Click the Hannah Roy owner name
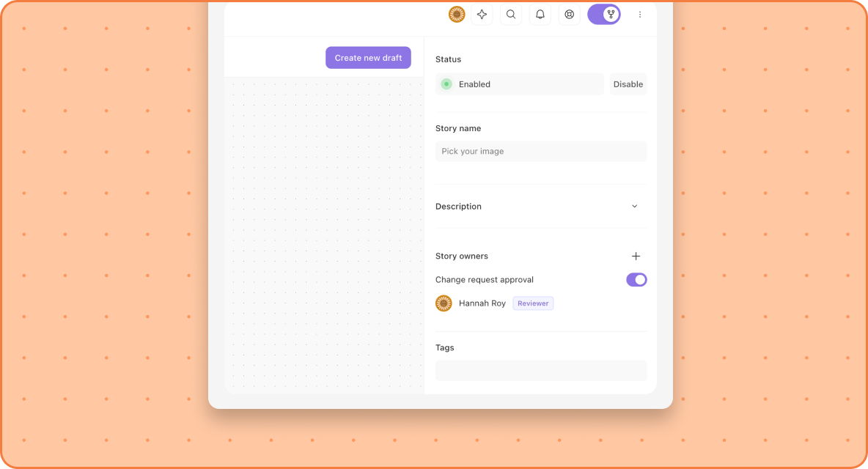 click(x=482, y=303)
